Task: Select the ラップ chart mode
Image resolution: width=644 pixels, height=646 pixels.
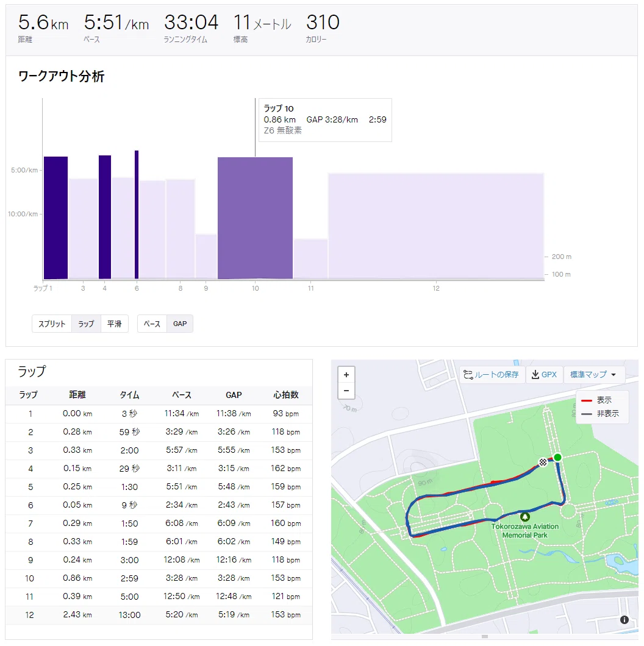Action: pyautogui.click(x=86, y=324)
